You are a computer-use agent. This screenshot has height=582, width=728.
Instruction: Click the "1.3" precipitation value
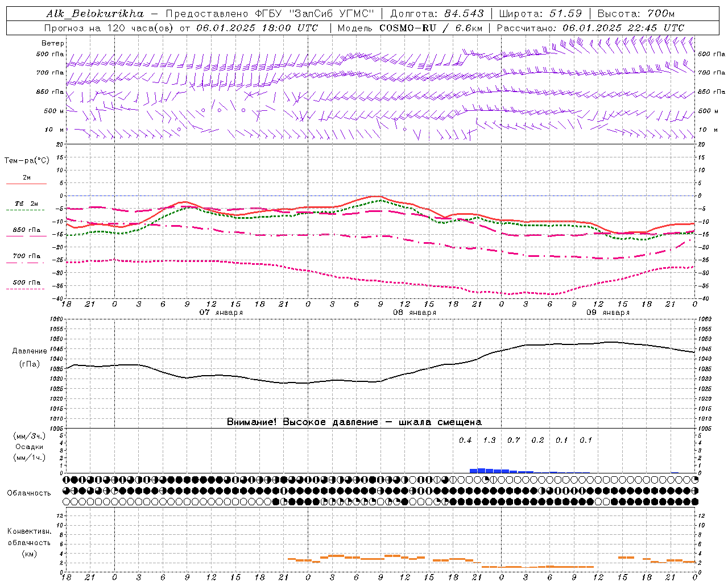(x=489, y=440)
